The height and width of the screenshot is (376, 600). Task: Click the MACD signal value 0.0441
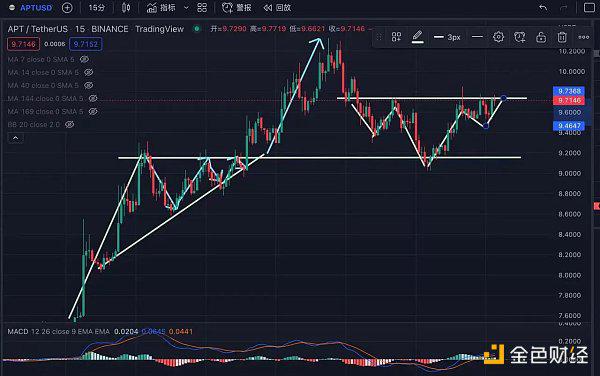tap(181, 331)
